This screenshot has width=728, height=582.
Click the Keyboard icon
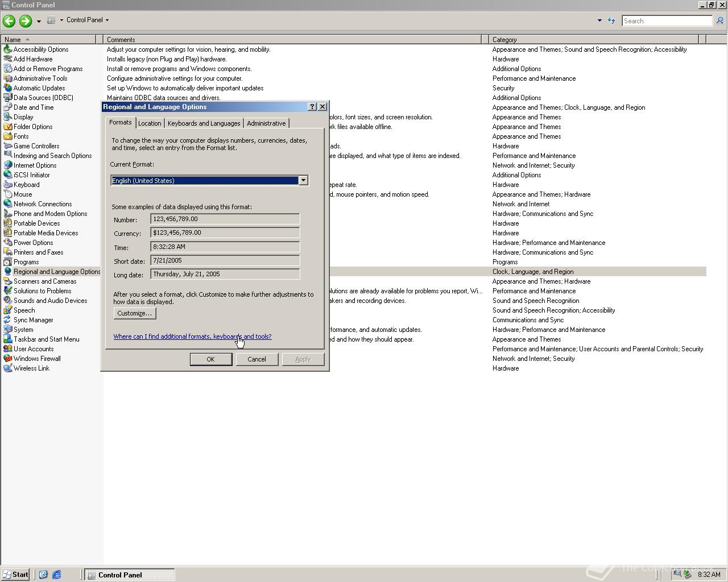(7, 185)
